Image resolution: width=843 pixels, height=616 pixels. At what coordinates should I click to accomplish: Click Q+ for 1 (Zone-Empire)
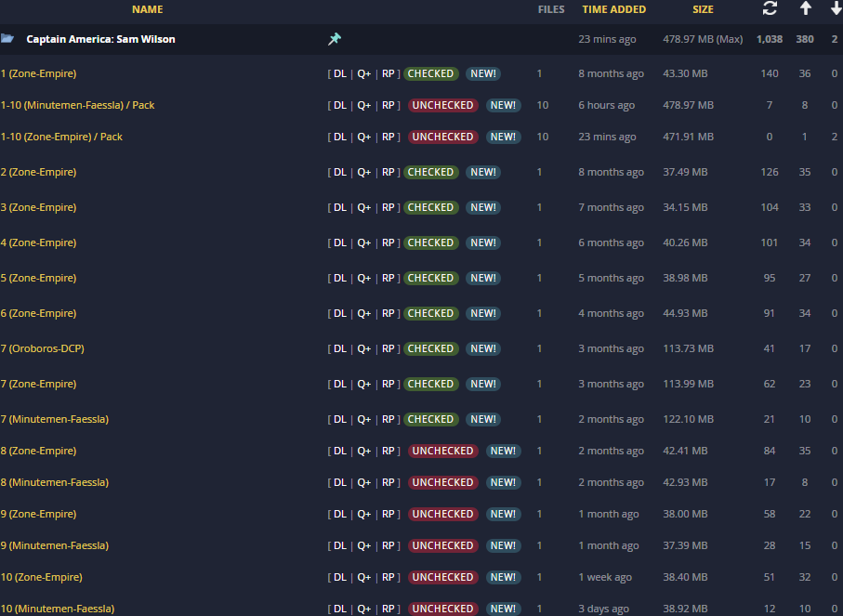click(364, 73)
